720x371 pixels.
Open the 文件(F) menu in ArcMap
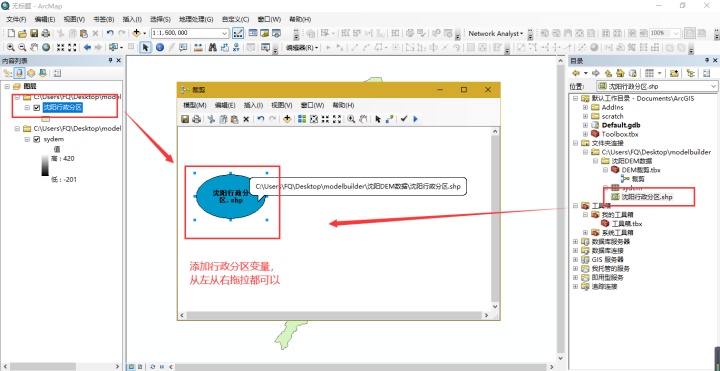[x=16, y=19]
